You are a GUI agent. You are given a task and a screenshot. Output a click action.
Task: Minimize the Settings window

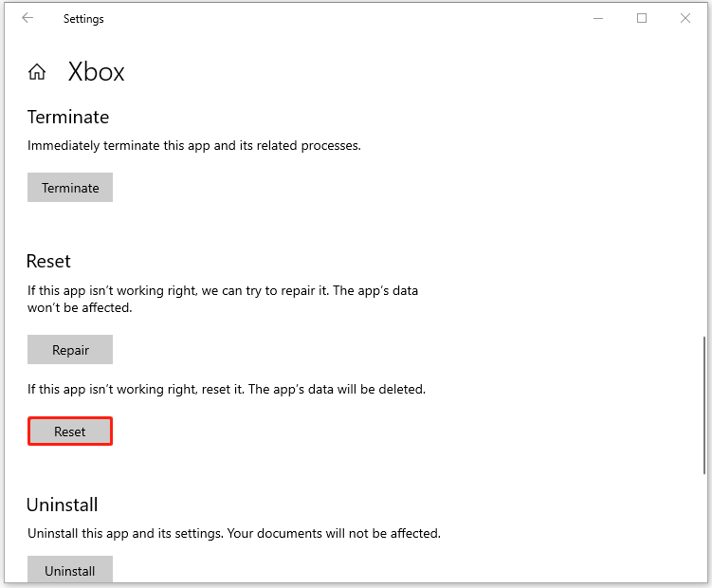pyautogui.click(x=598, y=18)
